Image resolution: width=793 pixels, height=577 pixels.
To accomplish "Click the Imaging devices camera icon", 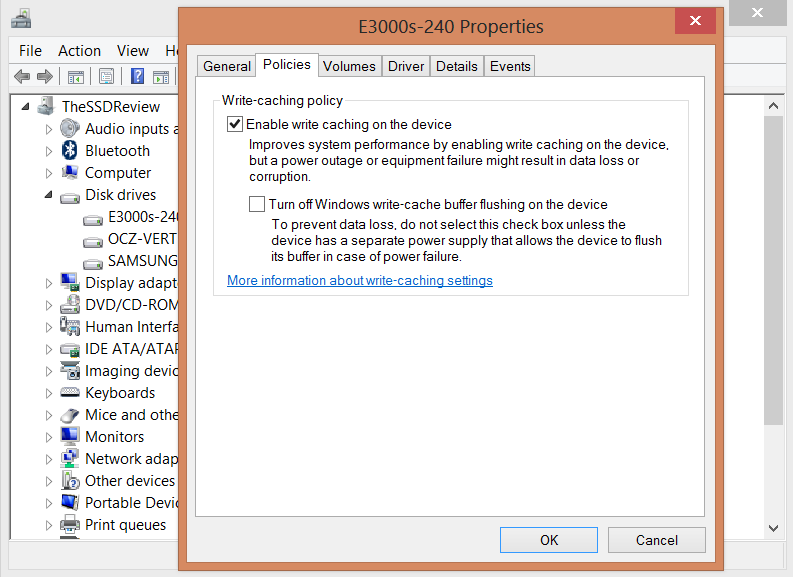I will coord(70,370).
